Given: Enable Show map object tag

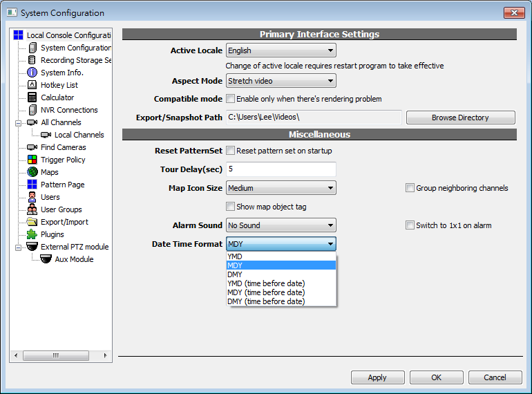Looking at the screenshot, I should click(230, 207).
